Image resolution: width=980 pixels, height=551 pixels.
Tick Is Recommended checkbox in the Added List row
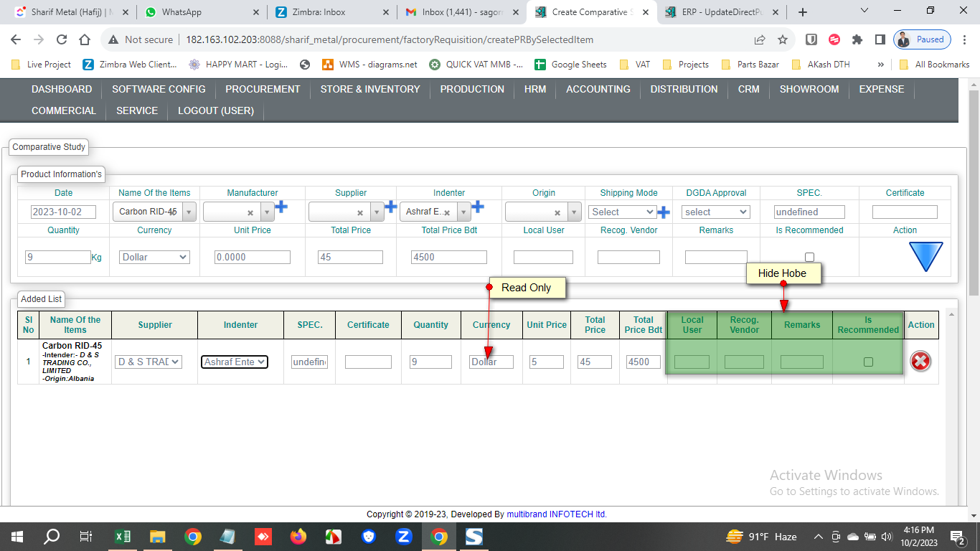pos(868,362)
